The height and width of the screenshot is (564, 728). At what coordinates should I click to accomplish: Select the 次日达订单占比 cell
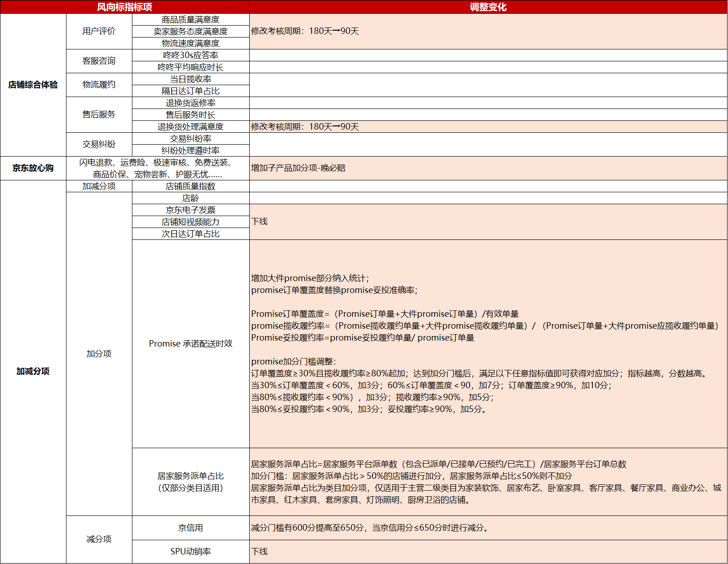point(191,234)
